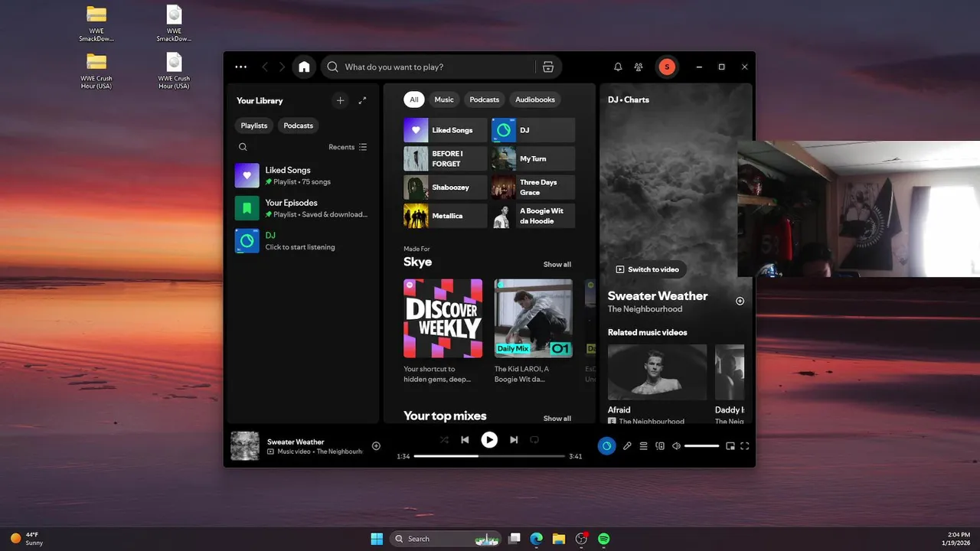Click the now playing album thumbnail
Screen dimensions: 980x551
(245, 446)
